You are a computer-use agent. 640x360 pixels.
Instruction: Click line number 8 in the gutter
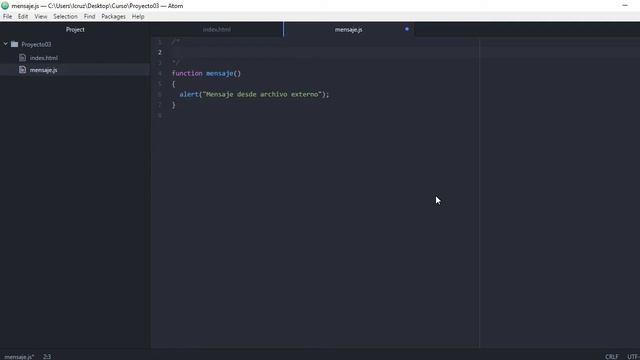pyautogui.click(x=160, y=116)
